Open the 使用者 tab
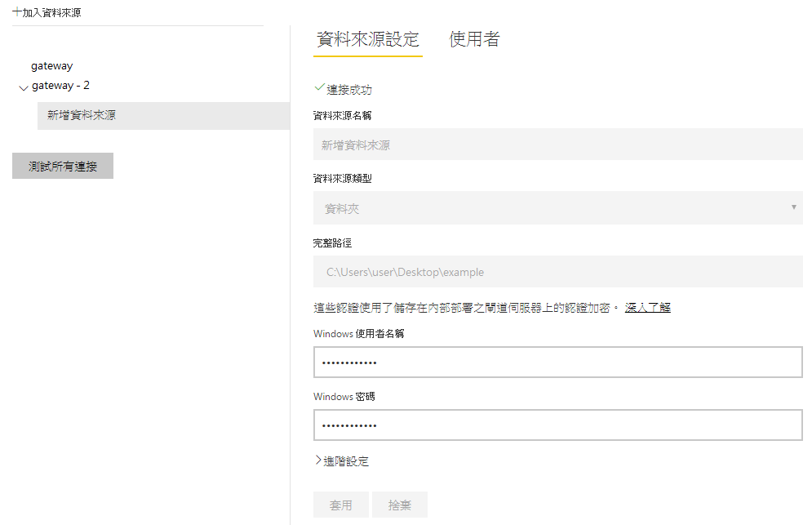 pos(474,39)
